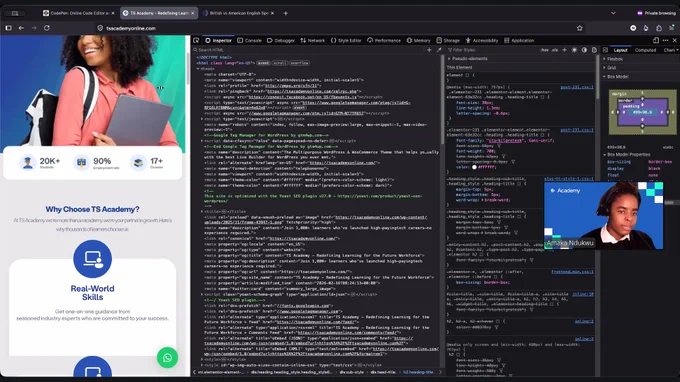Viewport: 680px width, 382px height.
Task: Click the event badge on html element
Action: point(263,63)
